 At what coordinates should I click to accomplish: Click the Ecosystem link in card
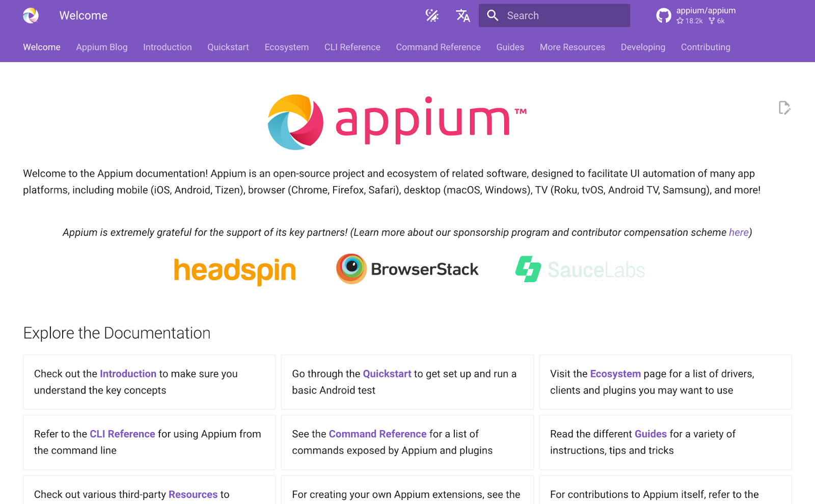(615, 374)
